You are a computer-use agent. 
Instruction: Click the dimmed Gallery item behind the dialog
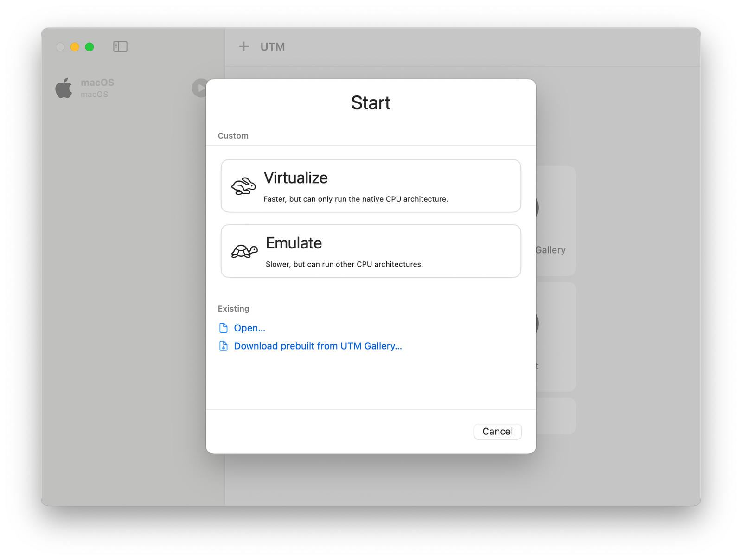[x=552, y=250]
